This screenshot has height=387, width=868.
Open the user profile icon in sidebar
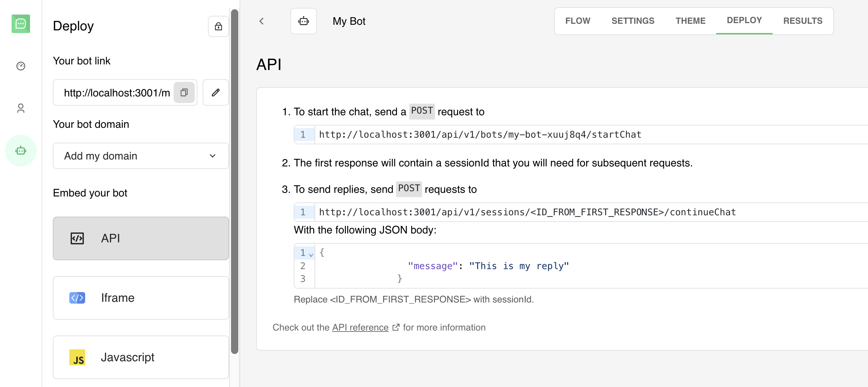[21, 108]
